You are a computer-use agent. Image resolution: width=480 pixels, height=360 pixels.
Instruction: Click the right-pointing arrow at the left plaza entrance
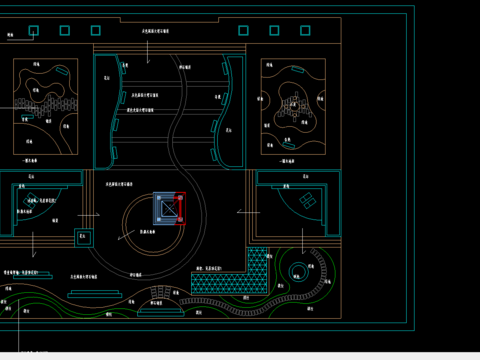click(89, 215)
